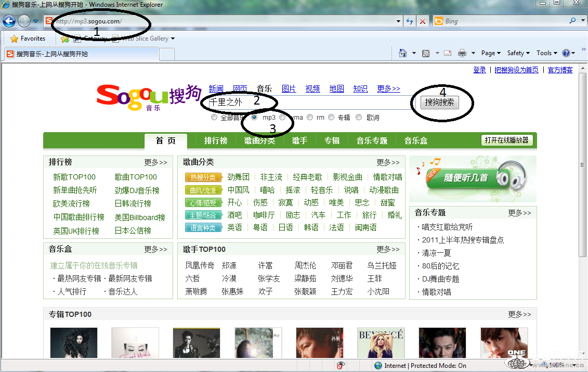
Task: Open the Print dropdown arrow
Action: click(x=473, y=53)
